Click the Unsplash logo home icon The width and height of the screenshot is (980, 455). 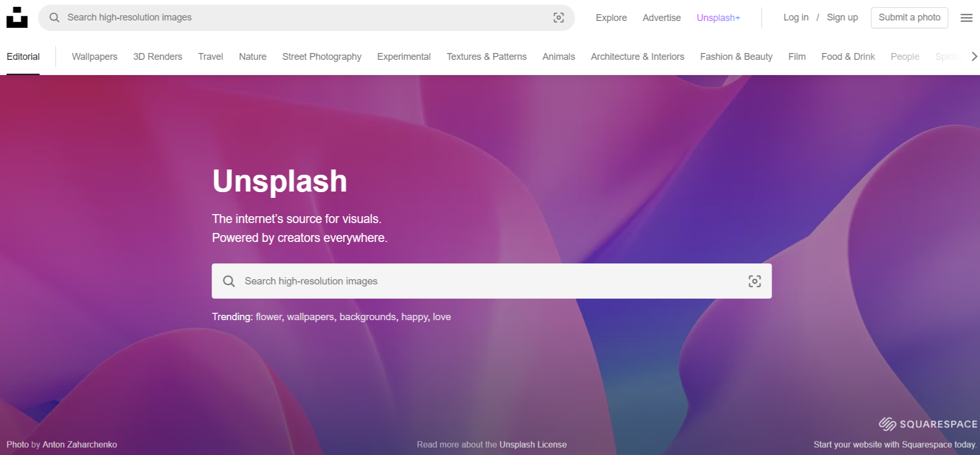pyautogui.click(x=17, y=17)
